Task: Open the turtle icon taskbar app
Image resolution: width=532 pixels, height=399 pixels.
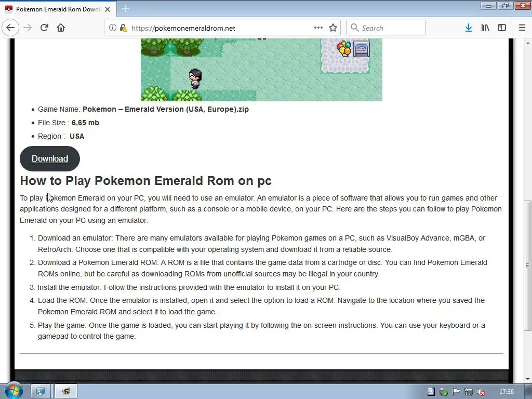Action: tap(66, 392)
